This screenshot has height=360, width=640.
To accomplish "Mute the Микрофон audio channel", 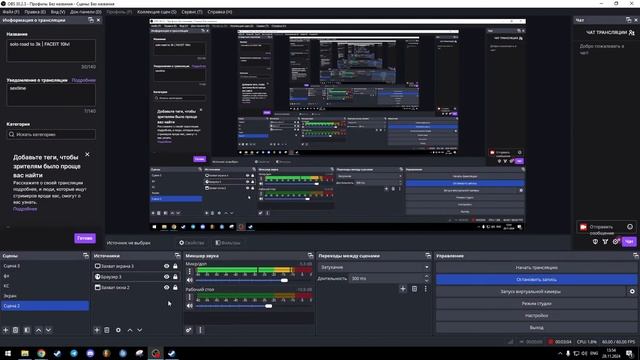I will click(x=189, y=280).
